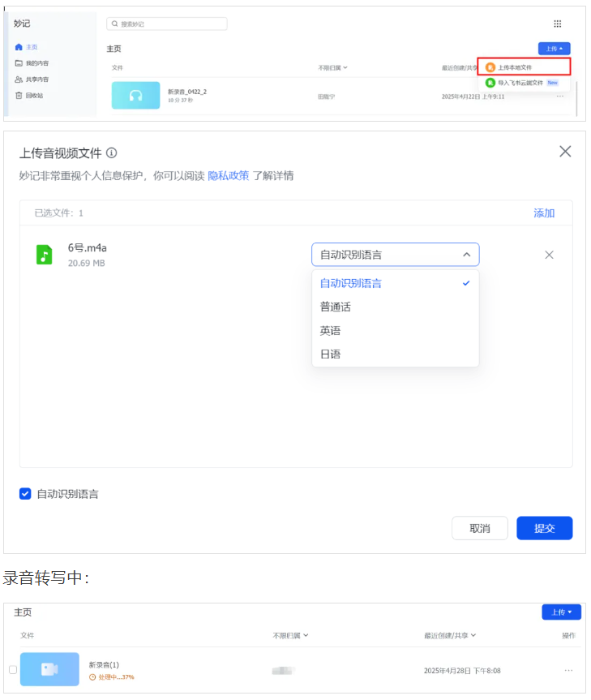Open the 不限归属 filter in the top list

[x=332, y=67]
